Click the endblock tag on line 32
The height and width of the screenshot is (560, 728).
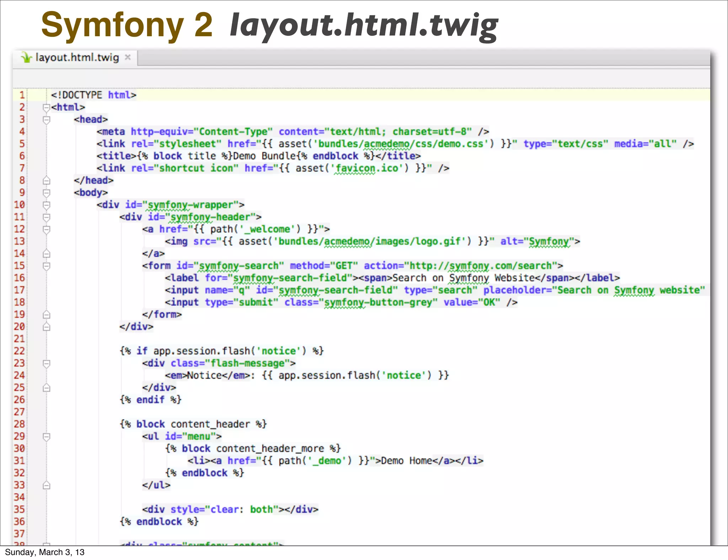[205, 473]
